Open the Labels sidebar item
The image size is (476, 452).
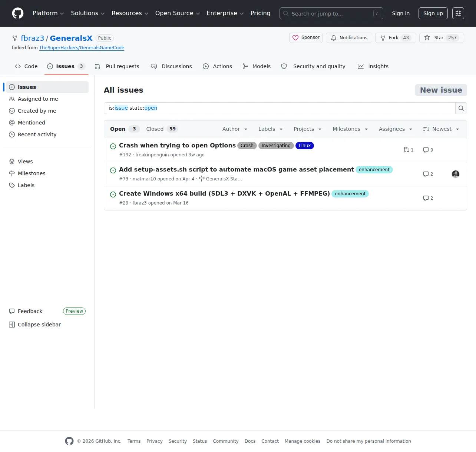[x=47, y=185]
